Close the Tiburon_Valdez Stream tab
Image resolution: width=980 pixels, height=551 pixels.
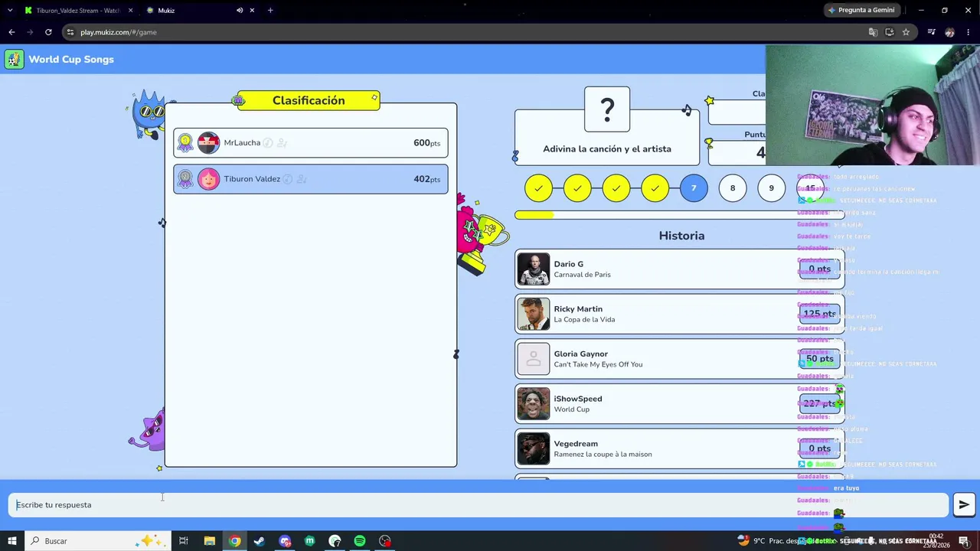pos(130,10)
